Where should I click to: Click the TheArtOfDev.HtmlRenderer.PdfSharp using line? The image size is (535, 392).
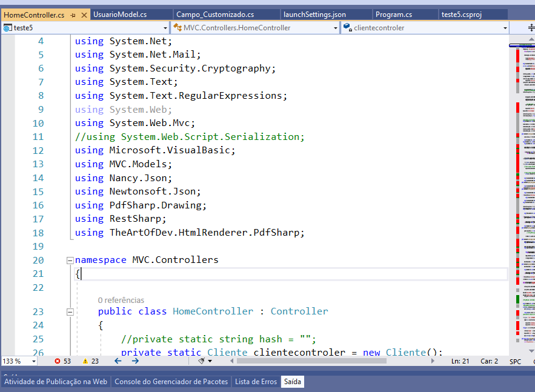[190, 233]
